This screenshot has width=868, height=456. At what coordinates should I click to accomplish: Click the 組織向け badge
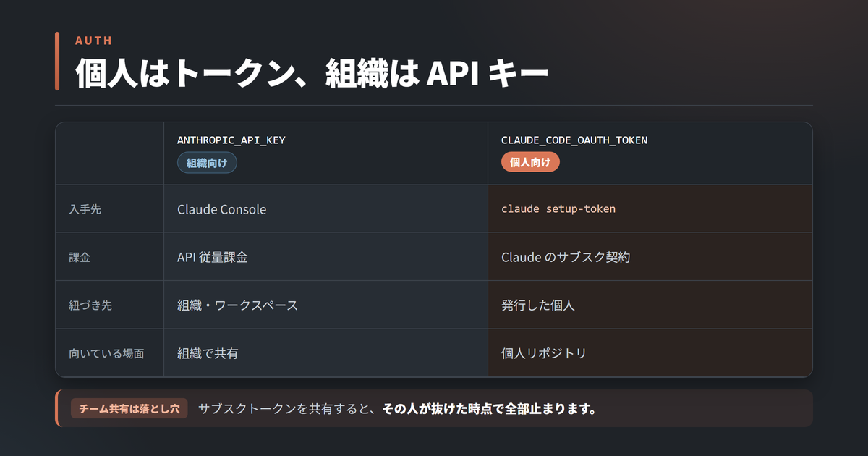(207, 163)
